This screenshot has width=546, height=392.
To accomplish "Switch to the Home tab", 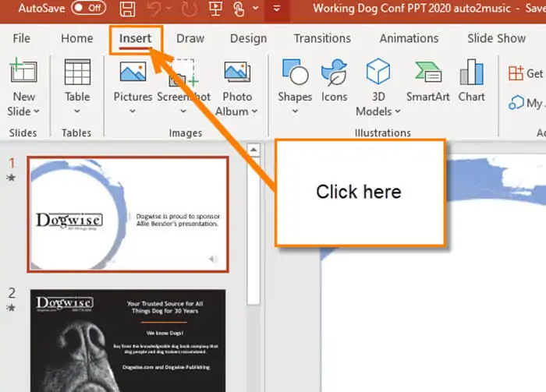I will pos(77,38).
